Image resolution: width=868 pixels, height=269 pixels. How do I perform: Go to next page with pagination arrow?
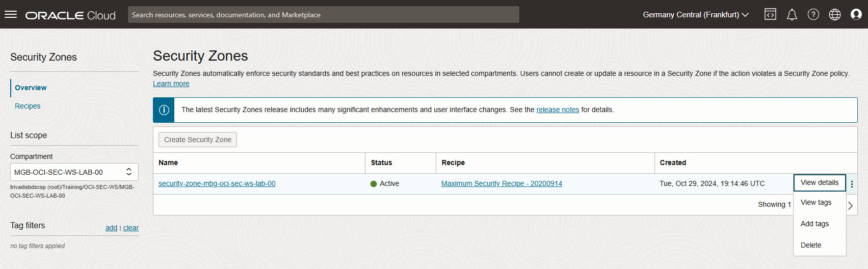point(850,206)
